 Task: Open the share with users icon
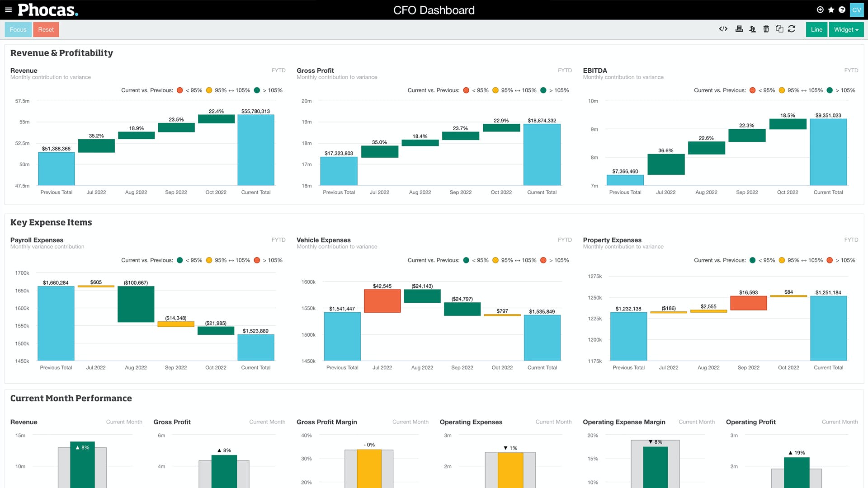pyautogui.click(x=752, y=29)
